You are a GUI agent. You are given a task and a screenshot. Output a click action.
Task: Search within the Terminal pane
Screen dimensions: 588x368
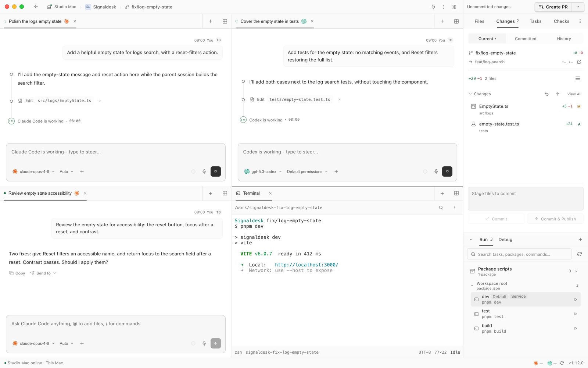441,208
